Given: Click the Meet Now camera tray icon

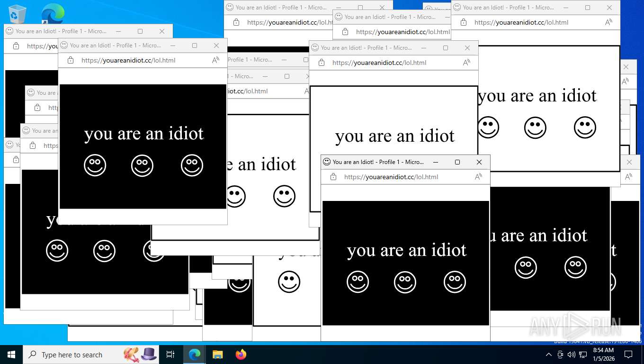Looking at the screenshot, I should coord(560,355).
